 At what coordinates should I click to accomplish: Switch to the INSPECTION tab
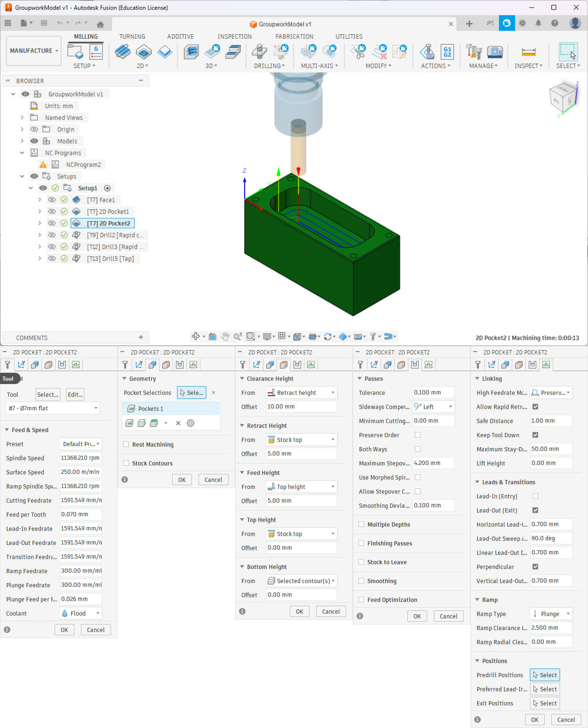point(235,36)
